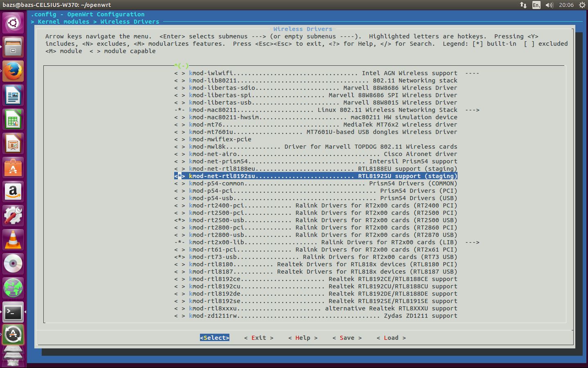Click the Load button
The image size is (588, 368).
[391, 338]
